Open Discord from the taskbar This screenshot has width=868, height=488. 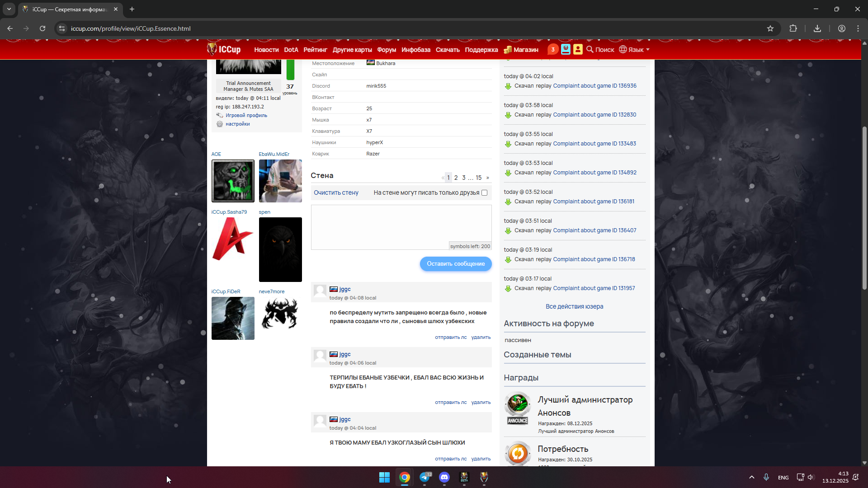click(444, 477)
